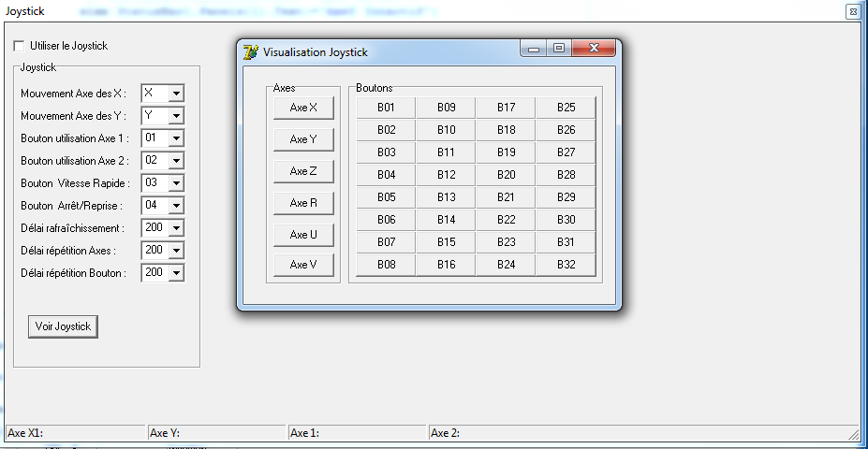The width and height of the screenshot is (868, 449).
Task: Click the B32 button
Action: (566, 265)
